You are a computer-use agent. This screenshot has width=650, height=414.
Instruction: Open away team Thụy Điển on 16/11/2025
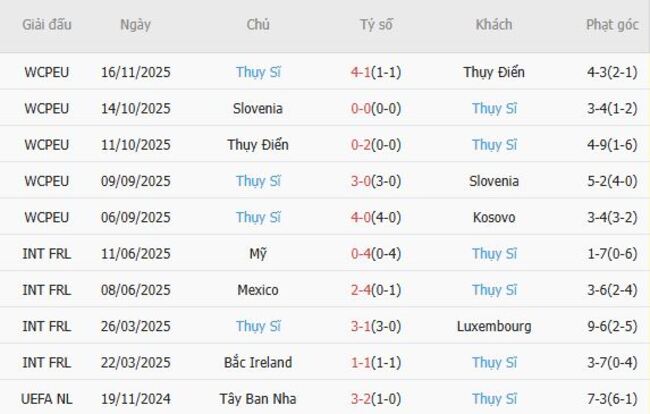coord(494,72)
